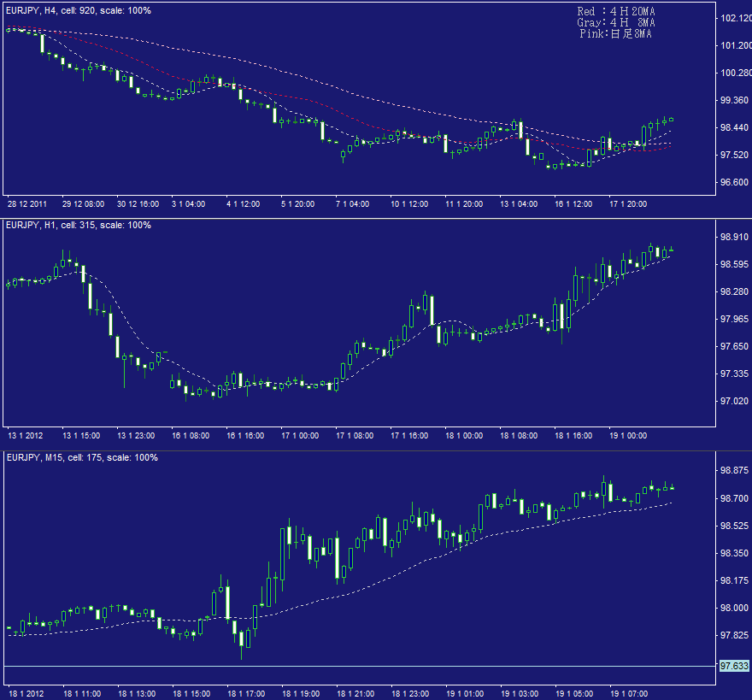
Task: Click the '13 1 04:00' time label
Action: pos(519,204)
